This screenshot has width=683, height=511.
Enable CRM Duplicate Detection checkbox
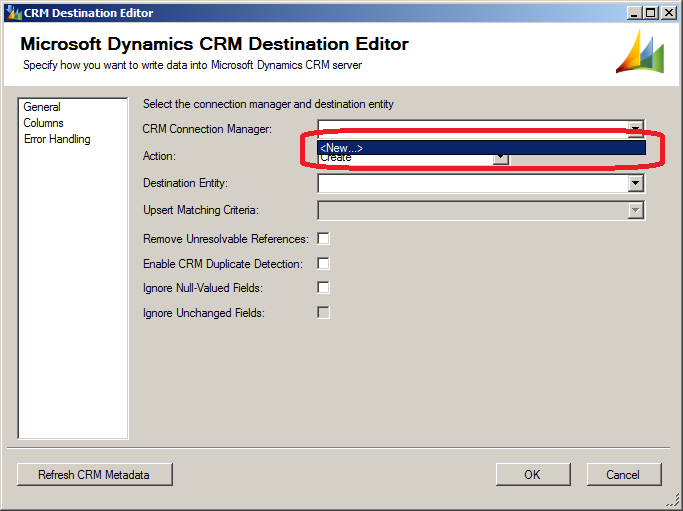coord(323,264)
